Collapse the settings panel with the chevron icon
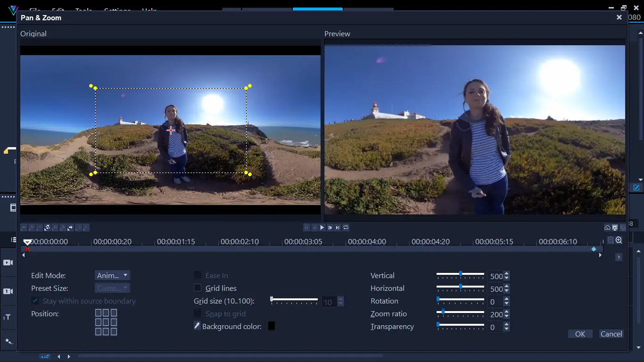 619,257
